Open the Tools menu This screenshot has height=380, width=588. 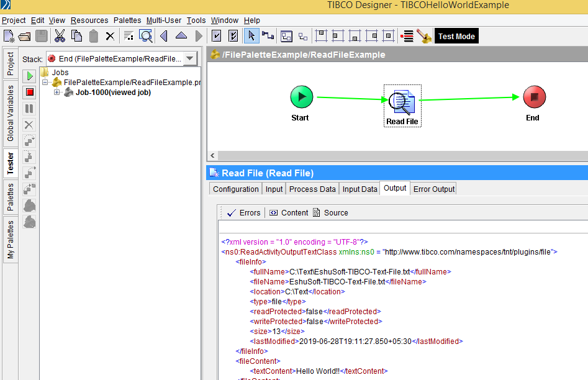coord(196,20)
